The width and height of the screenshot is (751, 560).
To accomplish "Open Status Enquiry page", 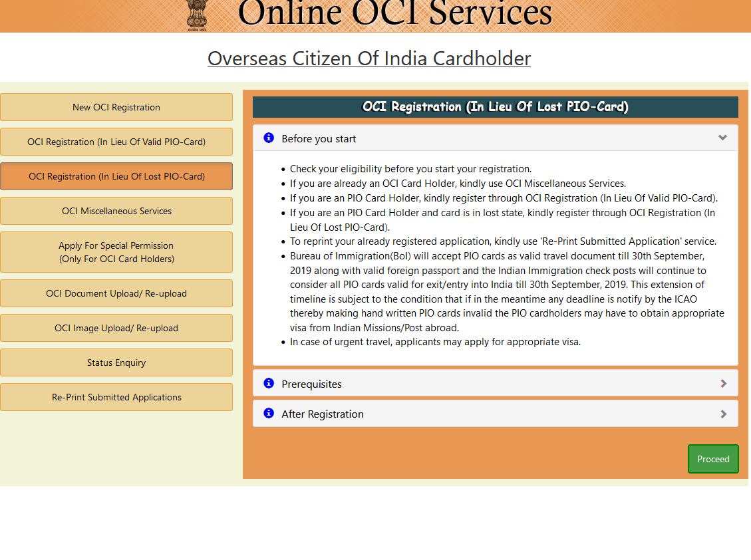I will point(116,362).
